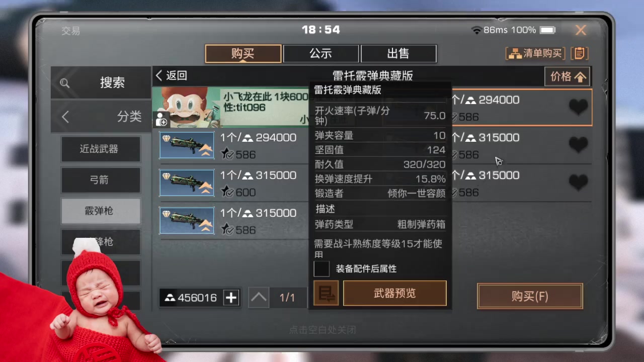Screen dimensions: 644x362
Task: Open the clipboard list icon at top right
Action: (580, 53)
